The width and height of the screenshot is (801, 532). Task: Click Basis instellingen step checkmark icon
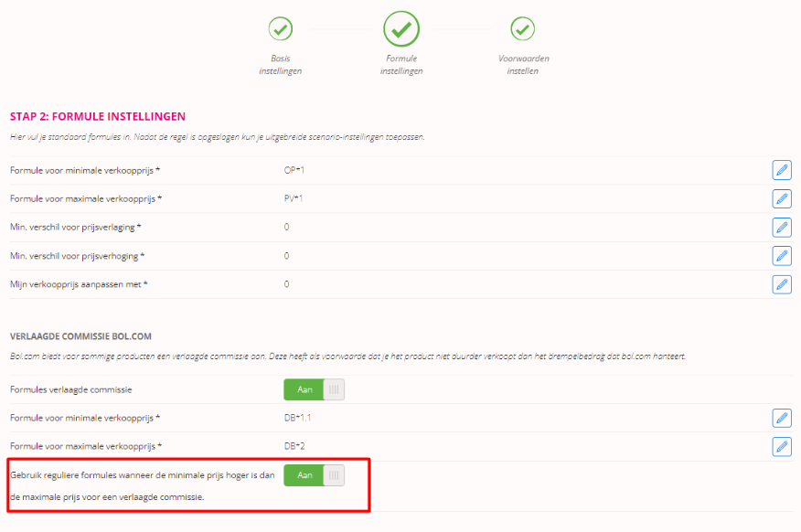point(281,28)
